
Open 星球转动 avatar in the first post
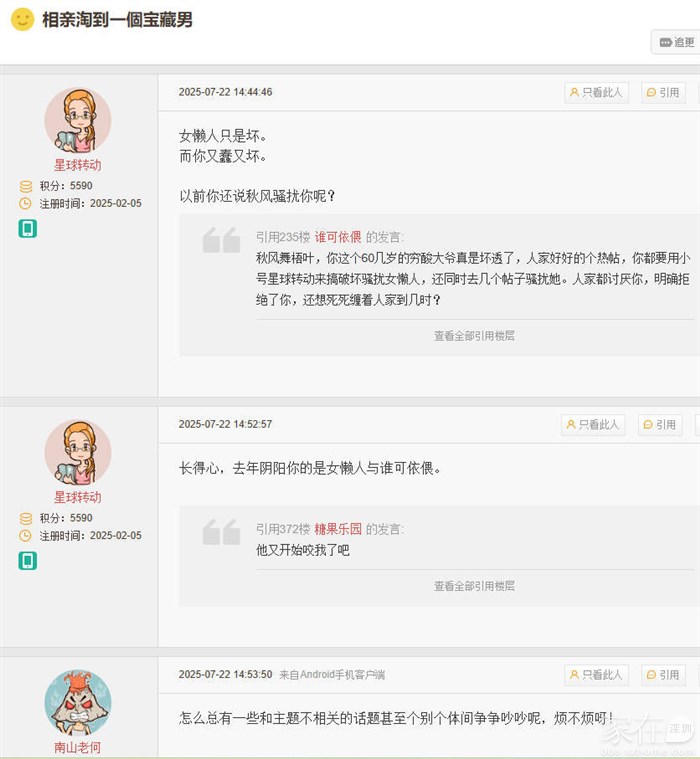(77, 121)
